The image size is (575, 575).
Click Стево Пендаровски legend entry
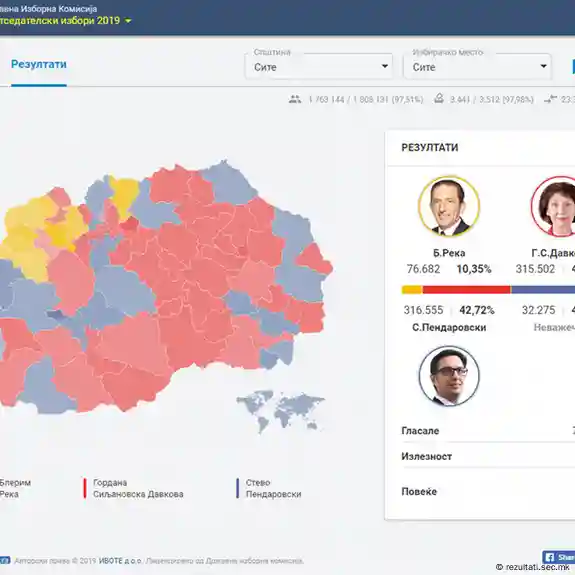pyautogui.click(x=269, y=488)
